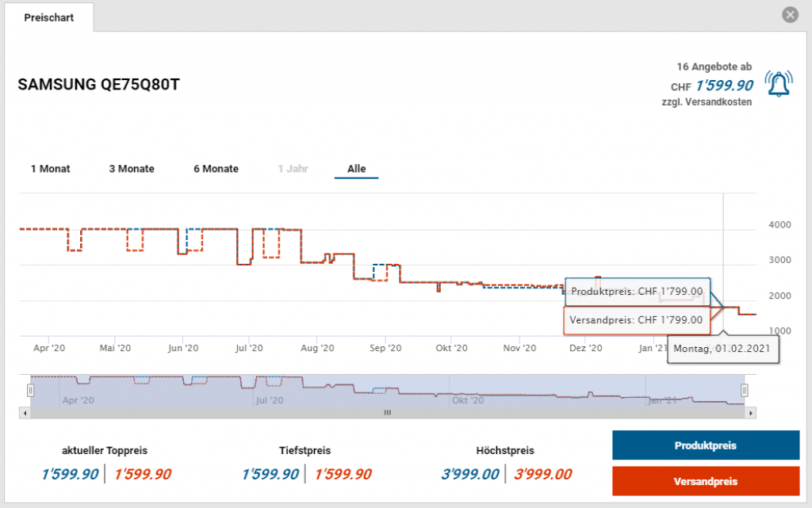Select the greyed-out 1 Jahr range
The height and width of the screenshot is (508, 812).
pos(293,169)
